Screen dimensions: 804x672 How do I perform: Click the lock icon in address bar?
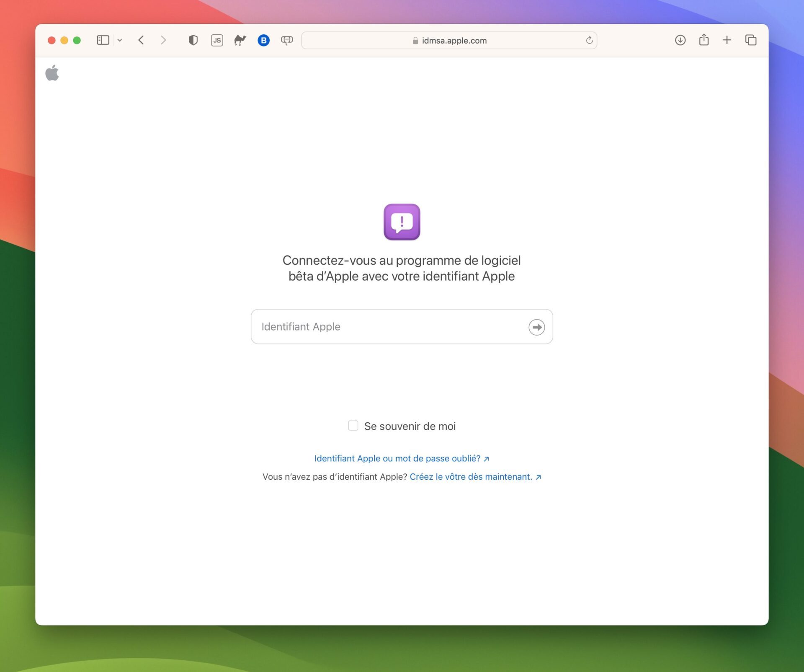415,41
